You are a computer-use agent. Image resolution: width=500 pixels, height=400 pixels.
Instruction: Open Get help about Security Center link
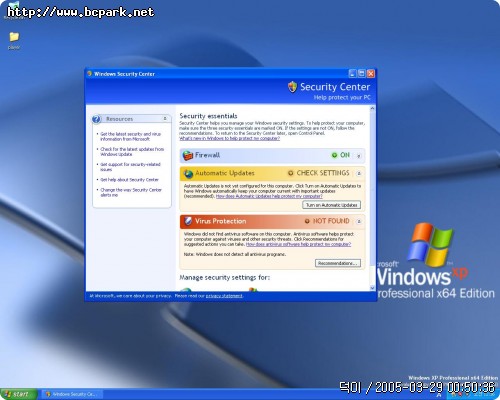click(x=129, y=180)
